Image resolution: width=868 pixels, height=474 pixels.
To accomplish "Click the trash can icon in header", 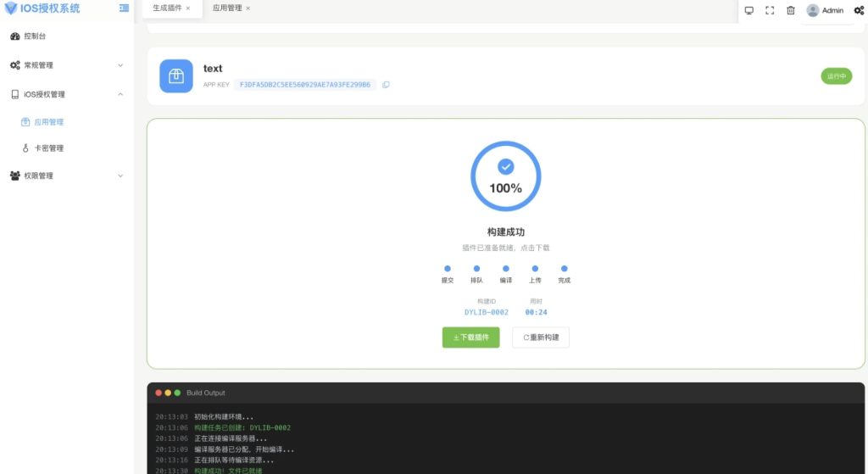I will (791, 10).
